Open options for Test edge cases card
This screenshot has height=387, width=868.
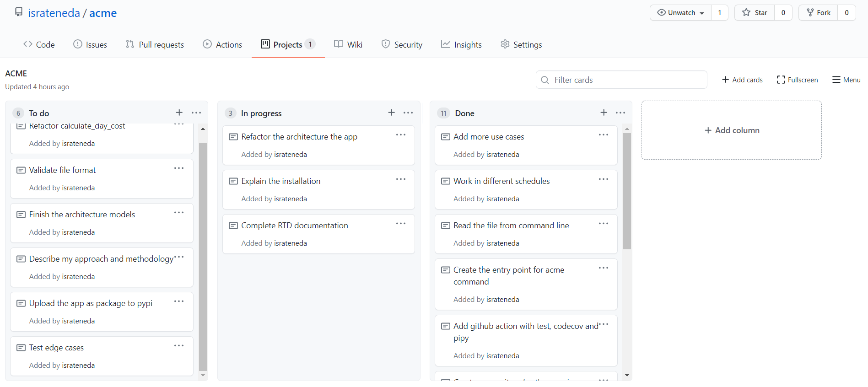[x=179, y=346]
